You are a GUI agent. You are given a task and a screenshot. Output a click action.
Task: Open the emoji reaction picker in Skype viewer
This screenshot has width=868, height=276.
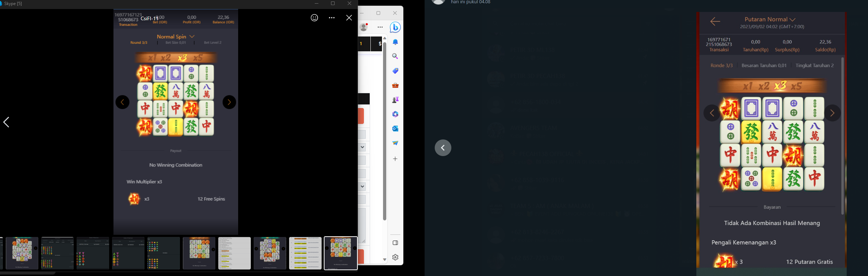pos(314,18)
